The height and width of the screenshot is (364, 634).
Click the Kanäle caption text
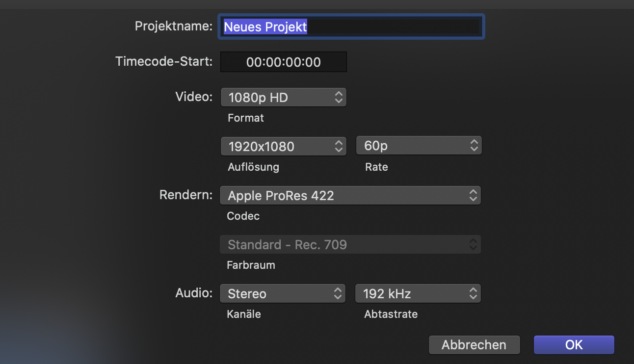(244, 314)
